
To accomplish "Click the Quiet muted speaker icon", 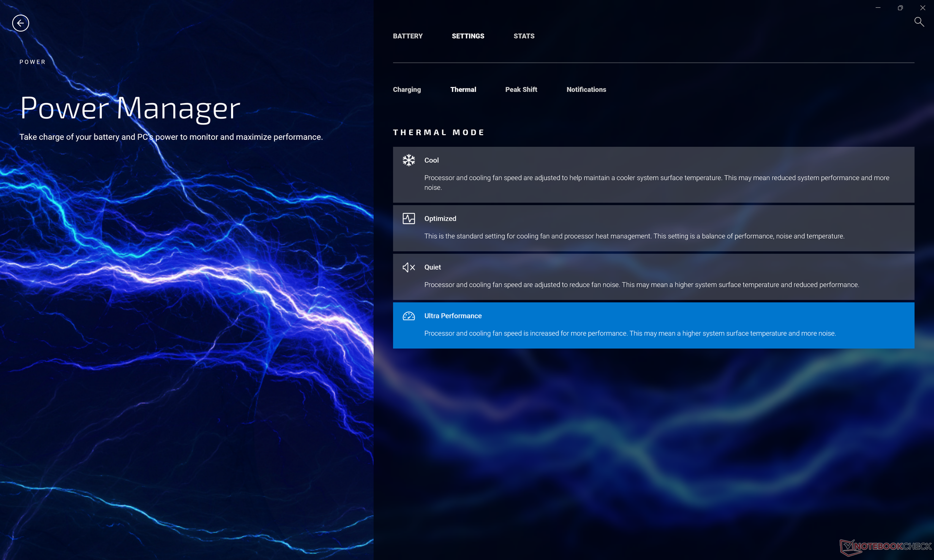I will point(409,267).
